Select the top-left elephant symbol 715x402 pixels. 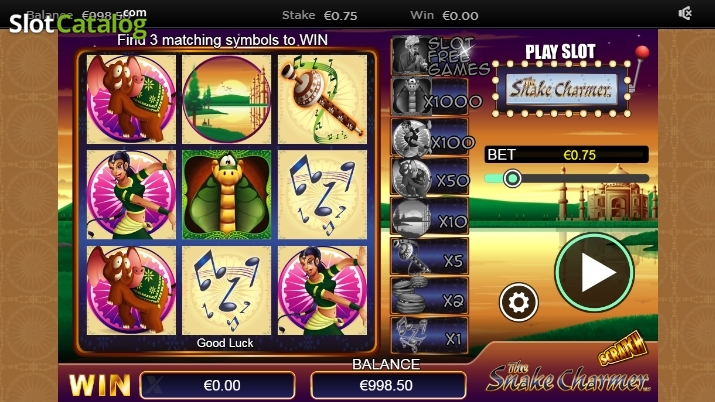point(131,99)
